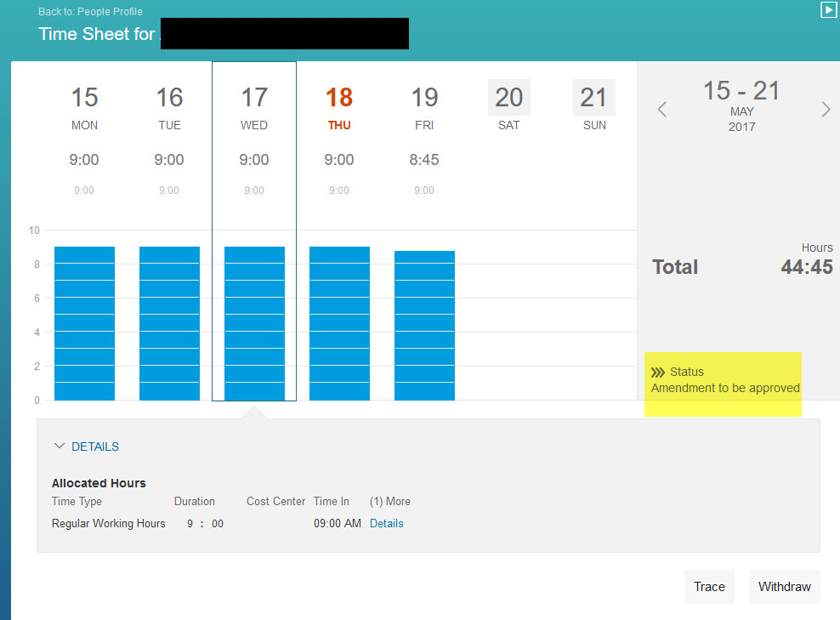Click Thursday's blue hours bar
Screen dimensions: 840x620
point(339,324)
